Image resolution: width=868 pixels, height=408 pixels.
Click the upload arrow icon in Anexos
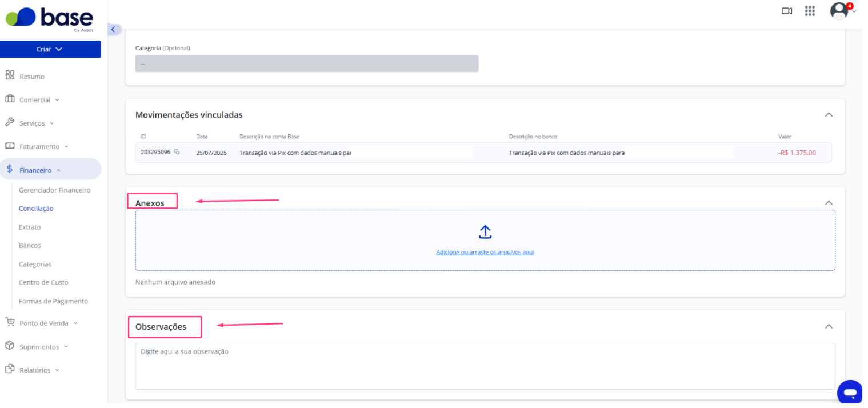click(x=485, y=231)
